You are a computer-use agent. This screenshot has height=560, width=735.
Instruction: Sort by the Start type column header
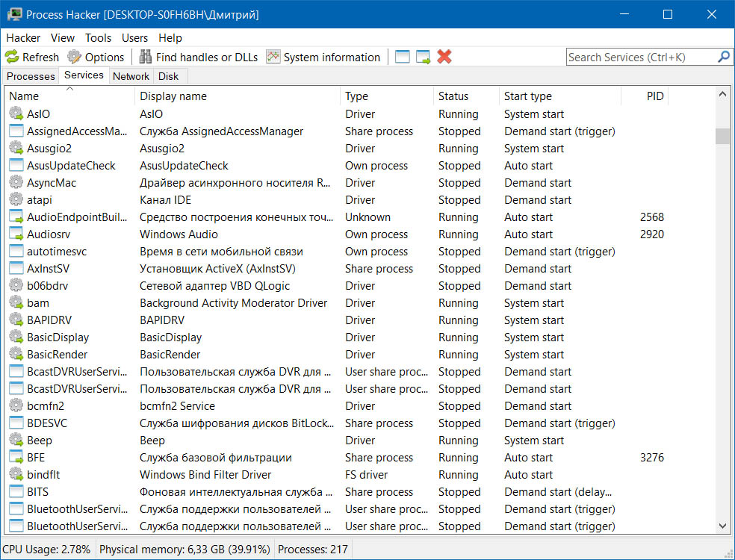click(560, 96)
